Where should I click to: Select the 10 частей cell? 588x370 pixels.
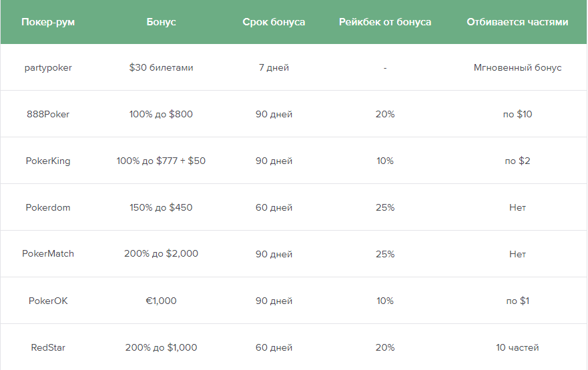517,347
